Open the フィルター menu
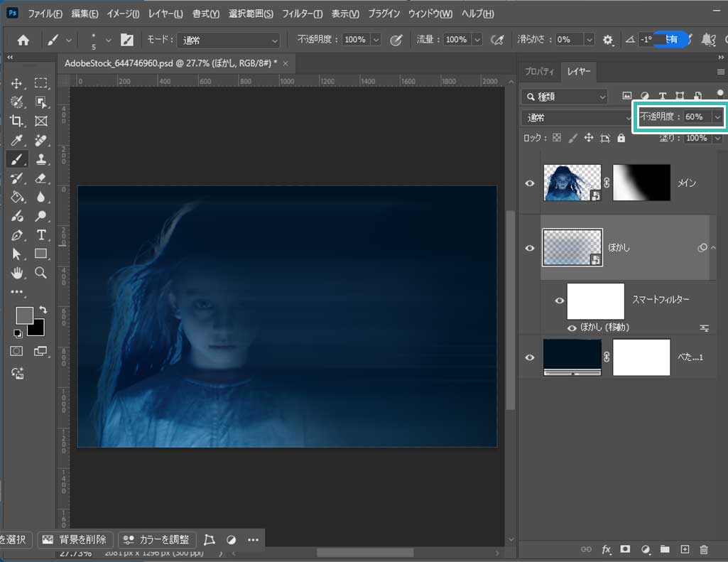 point(304,14)
